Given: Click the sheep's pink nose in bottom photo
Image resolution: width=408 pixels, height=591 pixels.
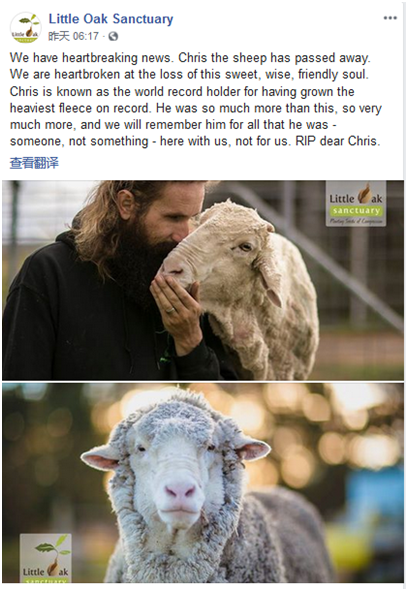Looking at the screenshot, I should (x=181, y=491).
